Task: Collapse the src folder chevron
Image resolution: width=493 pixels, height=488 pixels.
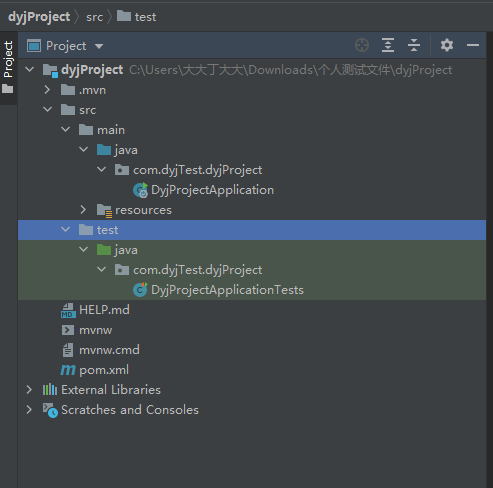Action: coord(47,109)
